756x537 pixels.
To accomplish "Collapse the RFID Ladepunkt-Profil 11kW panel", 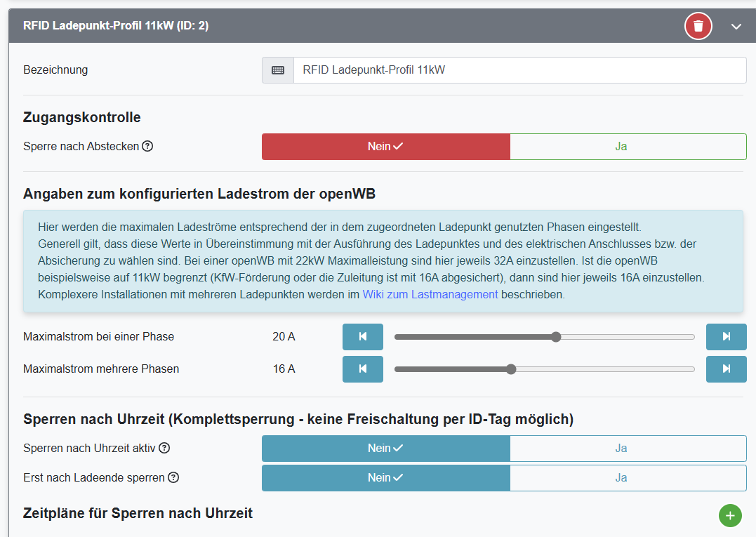I will [x=736, y=27].
